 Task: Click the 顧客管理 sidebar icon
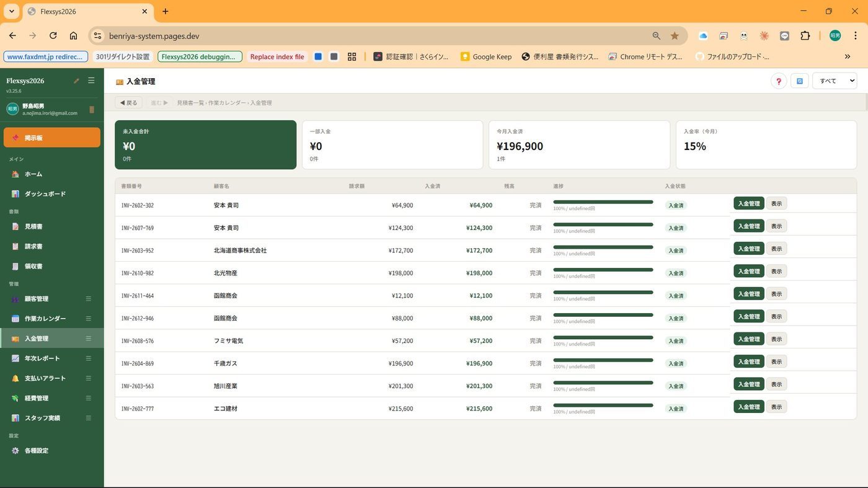[x=15, y=299]
